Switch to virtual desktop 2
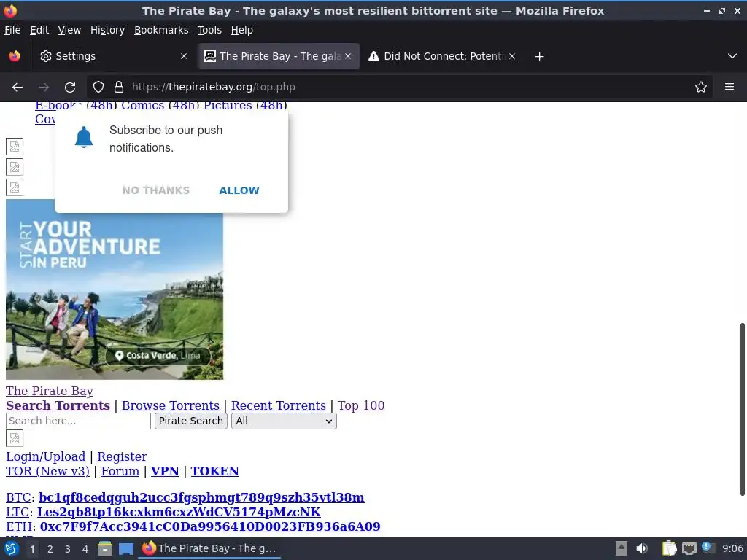 (x=50, y=549)
